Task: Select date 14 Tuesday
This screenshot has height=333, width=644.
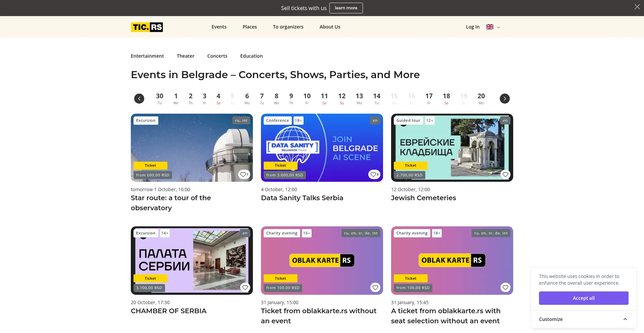Action: [x=377, y=99]
